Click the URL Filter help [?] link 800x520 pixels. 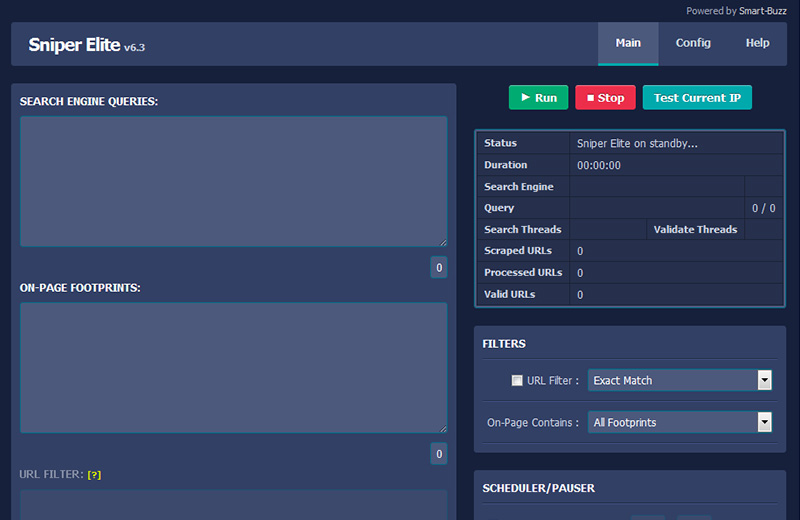pyautogui.click(x=94, y=475)
